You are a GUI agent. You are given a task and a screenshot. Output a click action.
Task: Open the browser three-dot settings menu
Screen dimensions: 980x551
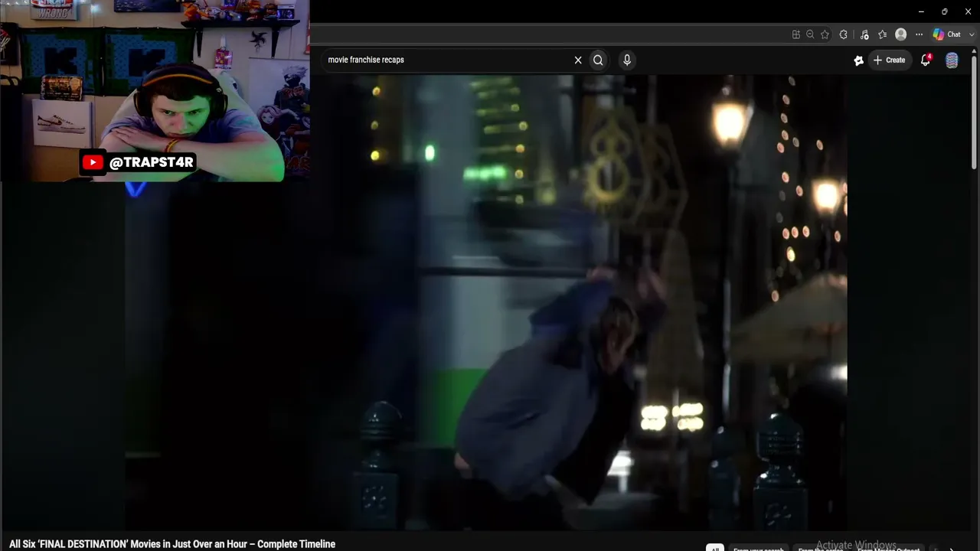click(919, 34)
